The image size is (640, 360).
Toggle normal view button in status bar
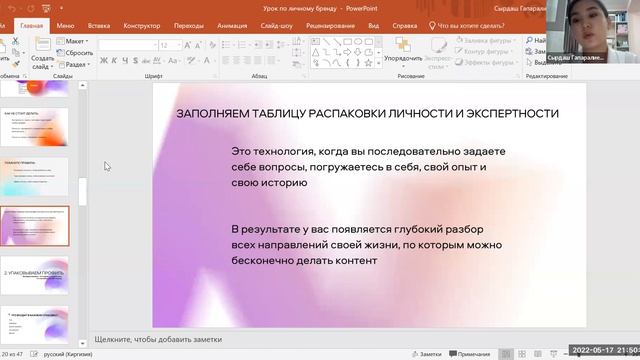pos(506,354)
